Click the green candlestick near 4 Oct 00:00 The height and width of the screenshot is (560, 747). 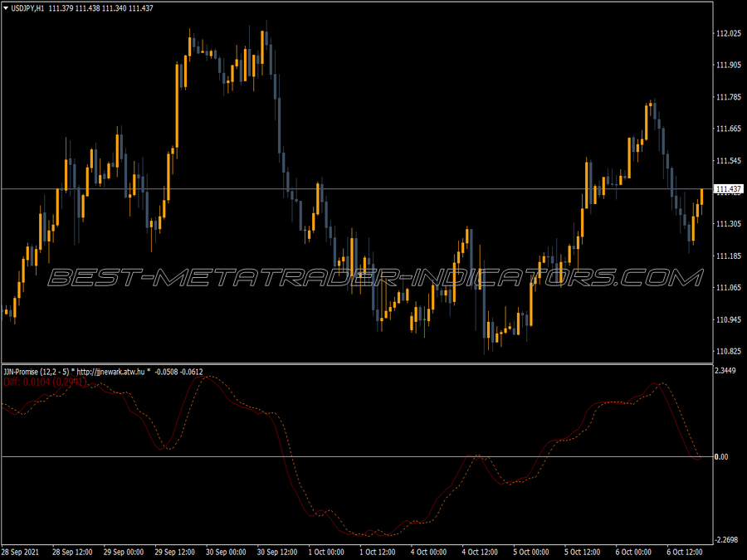(x=424, y=321)
